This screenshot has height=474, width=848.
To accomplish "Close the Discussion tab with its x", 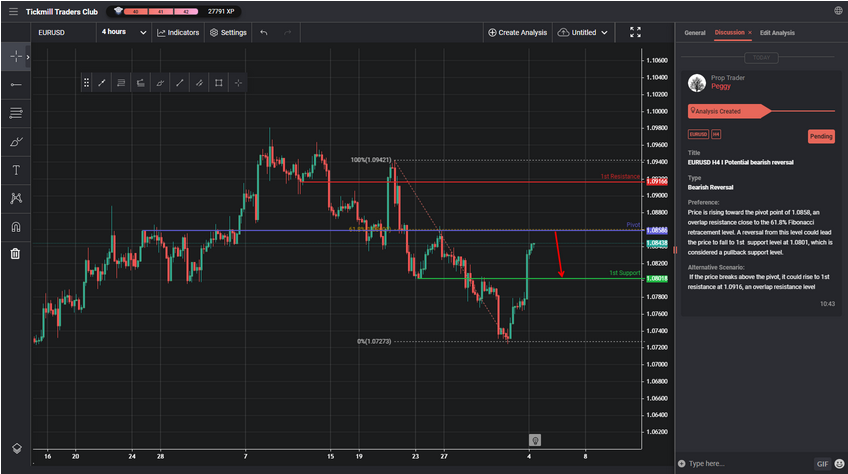I will point(750,33).
